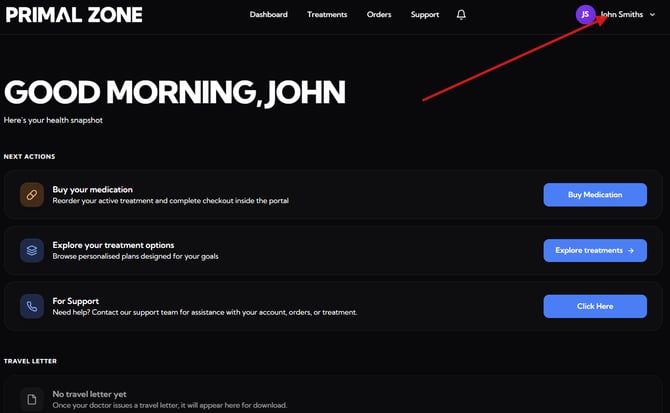This screenshot has height=413, width=670.
Task: Click the pill icon beside Buy your medication
Action: click(31, 195)
